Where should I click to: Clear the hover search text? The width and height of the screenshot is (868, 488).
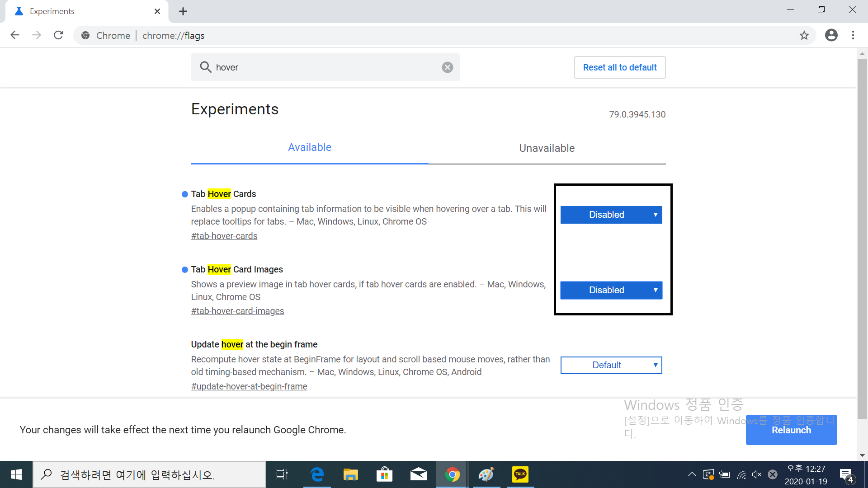tap(448, 67)
